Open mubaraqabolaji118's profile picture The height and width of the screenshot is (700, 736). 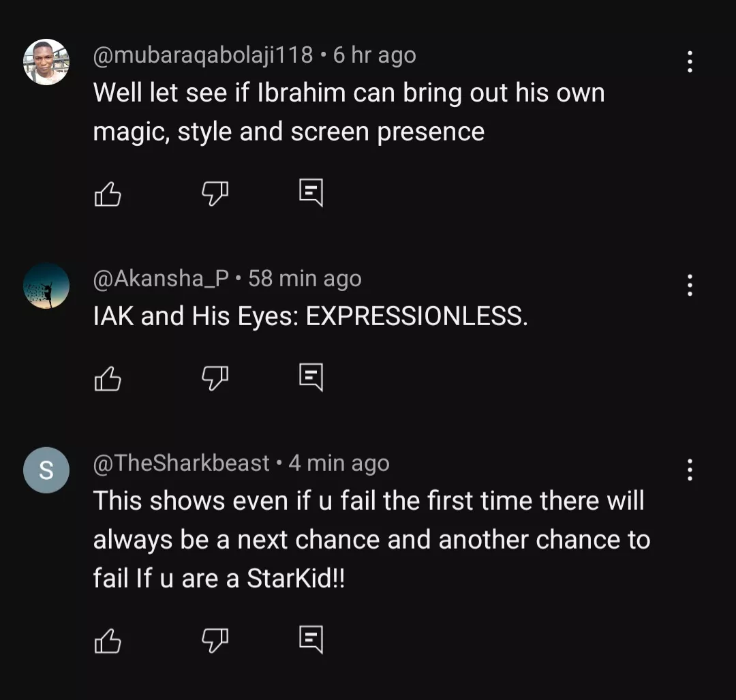point(46,62)
